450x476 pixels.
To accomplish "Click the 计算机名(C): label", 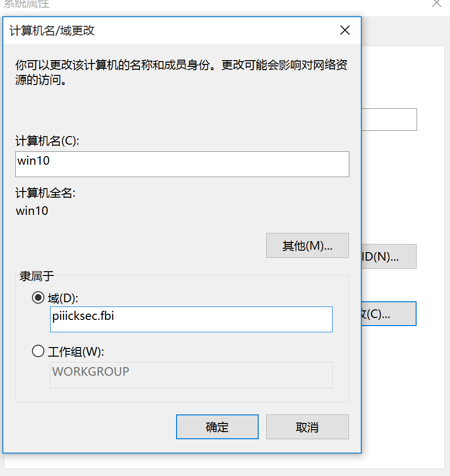I will 47,141.
